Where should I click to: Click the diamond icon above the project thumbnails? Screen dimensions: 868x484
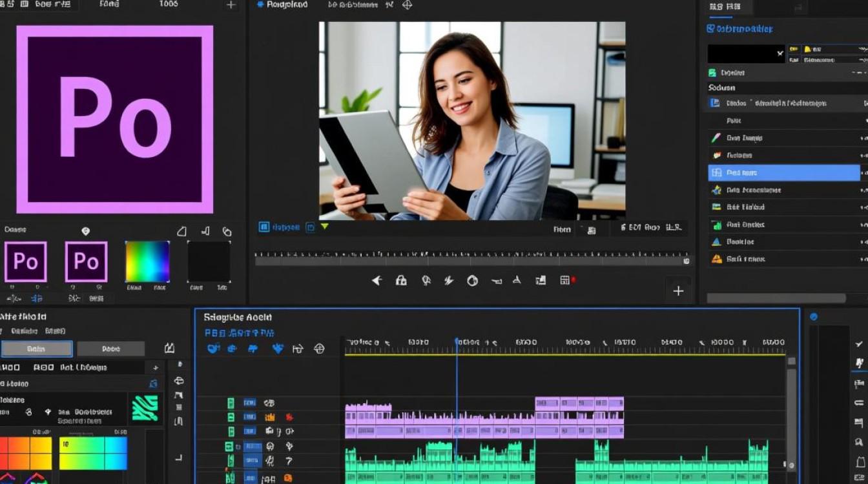click(x=85, y=231)
